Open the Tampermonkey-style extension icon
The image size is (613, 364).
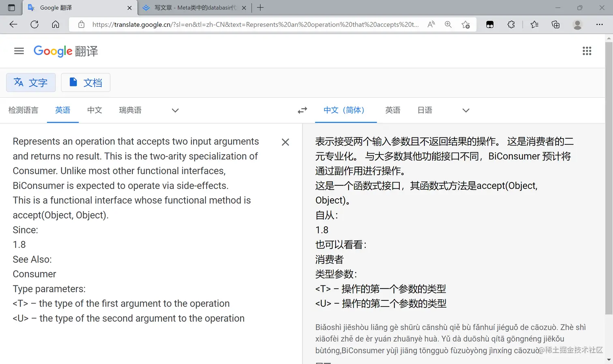tap(490, 24)
